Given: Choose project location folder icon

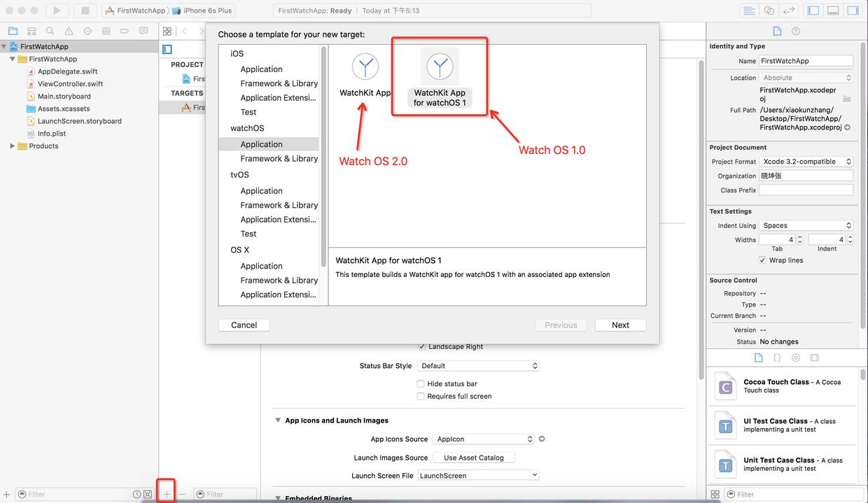Looking at the screenshot, I should pos(847,99).
